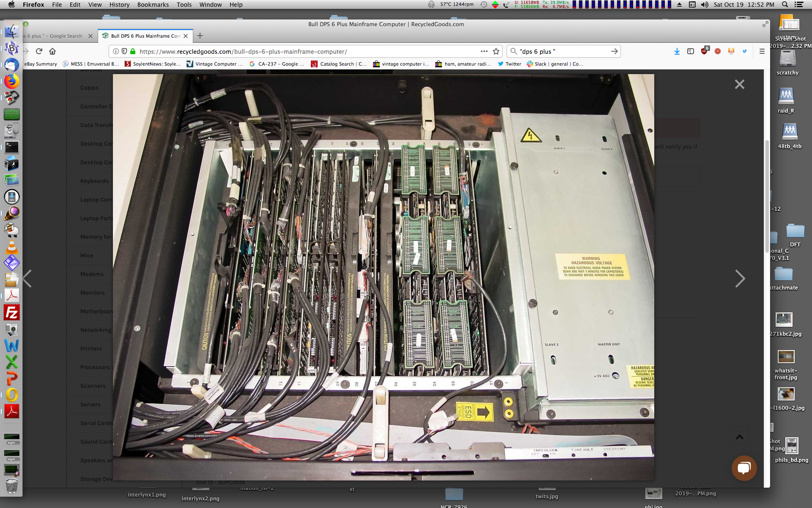Open new tab with plus button

(200, 36)
